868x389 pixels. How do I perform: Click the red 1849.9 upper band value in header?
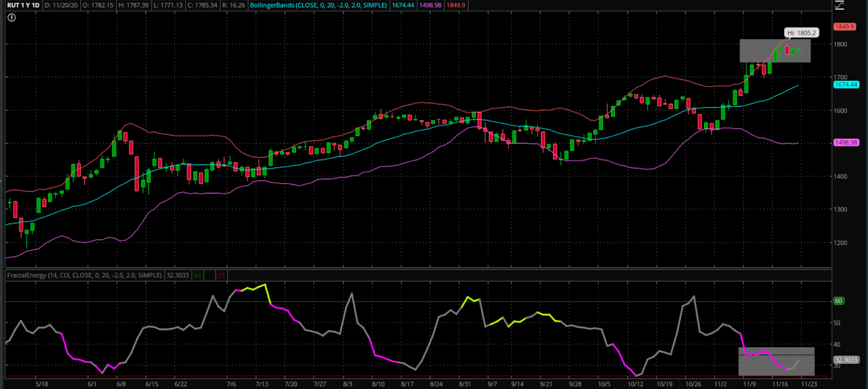[x=456, y=5]
